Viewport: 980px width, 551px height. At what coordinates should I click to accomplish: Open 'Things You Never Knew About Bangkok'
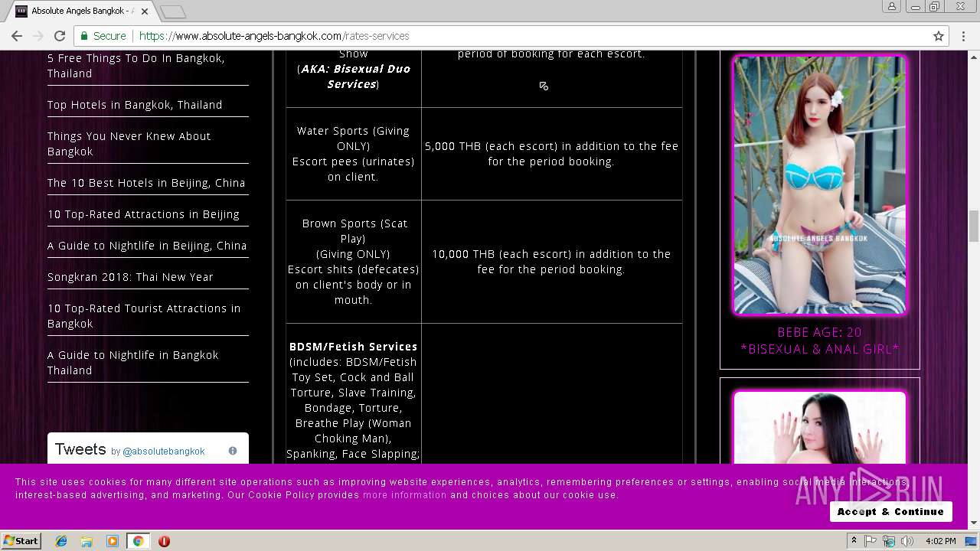(x=129, y=144)
